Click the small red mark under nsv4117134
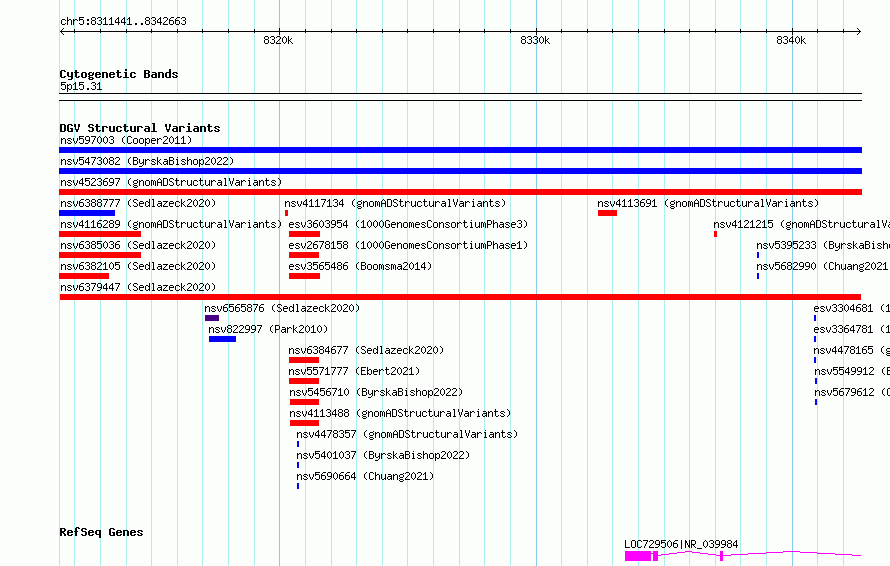 click(x=287, y=213)
